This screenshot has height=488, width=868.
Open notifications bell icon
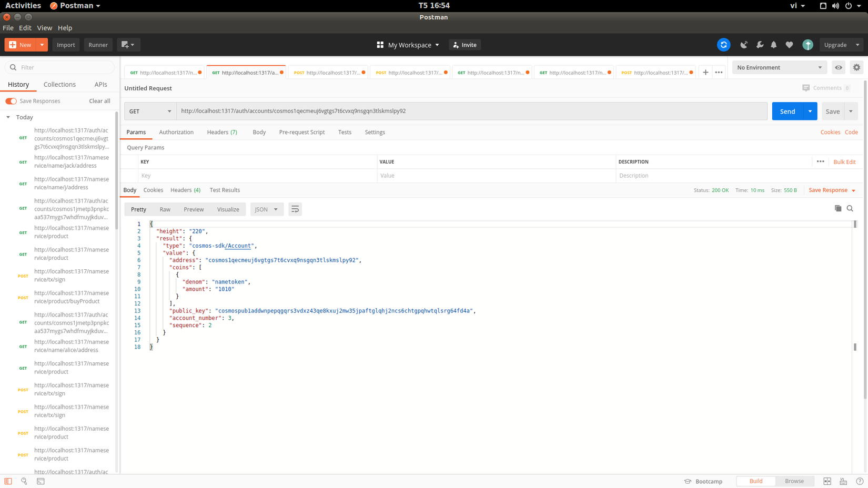point(774,45)
